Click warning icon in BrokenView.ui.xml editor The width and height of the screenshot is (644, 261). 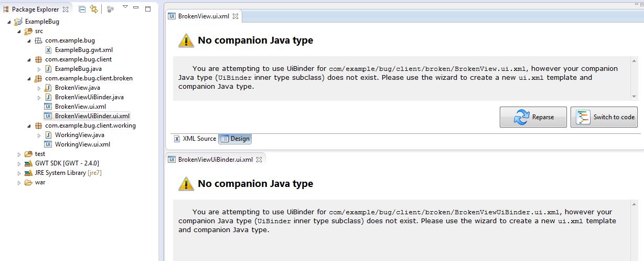pos(186,40)
